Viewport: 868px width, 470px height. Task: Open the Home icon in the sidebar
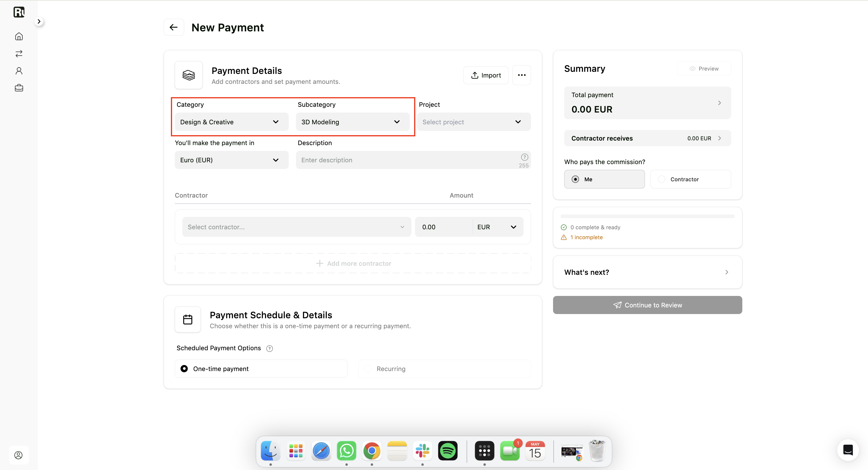pos(19,37)
